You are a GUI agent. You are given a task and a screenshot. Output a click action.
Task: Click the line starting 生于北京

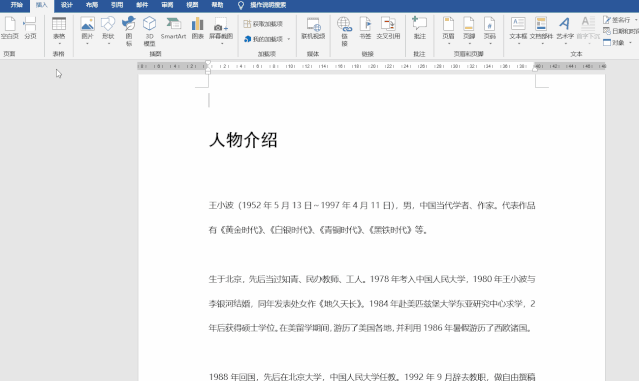point(372,279)
